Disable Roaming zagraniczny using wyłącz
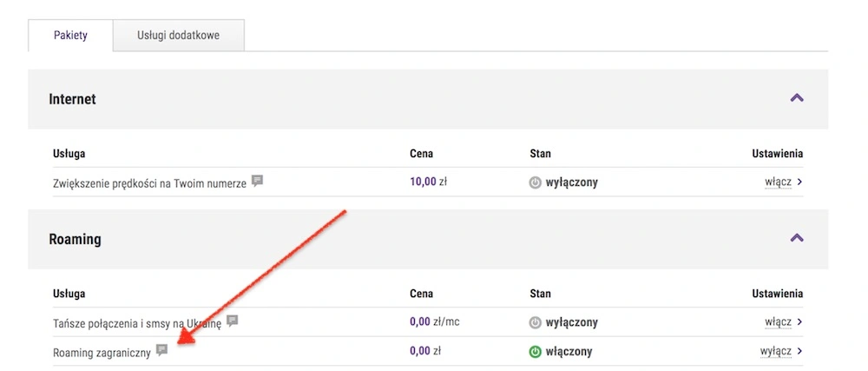The image size is (868, 371). click(x=776, y=351)
